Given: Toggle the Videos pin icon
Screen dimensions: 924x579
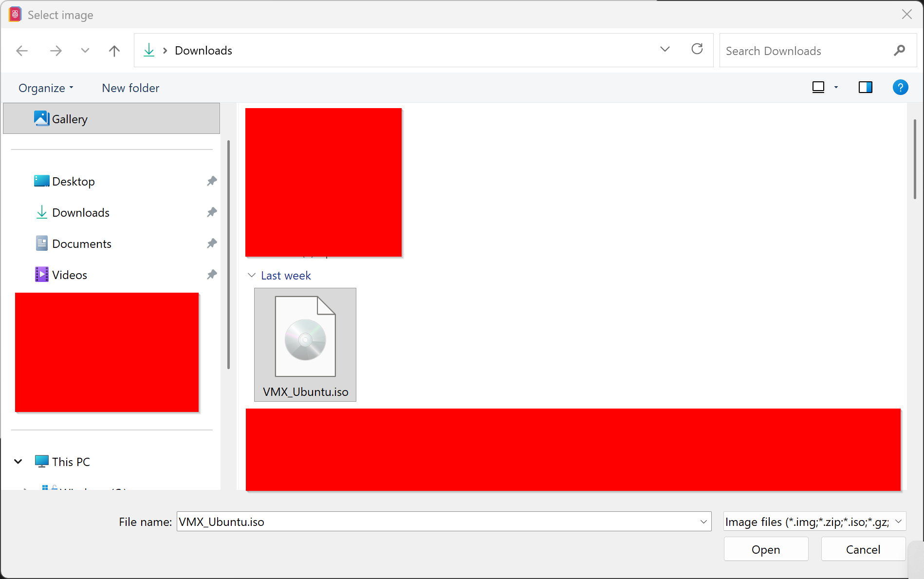Looking at the screenshot, I should pos(212,274).
